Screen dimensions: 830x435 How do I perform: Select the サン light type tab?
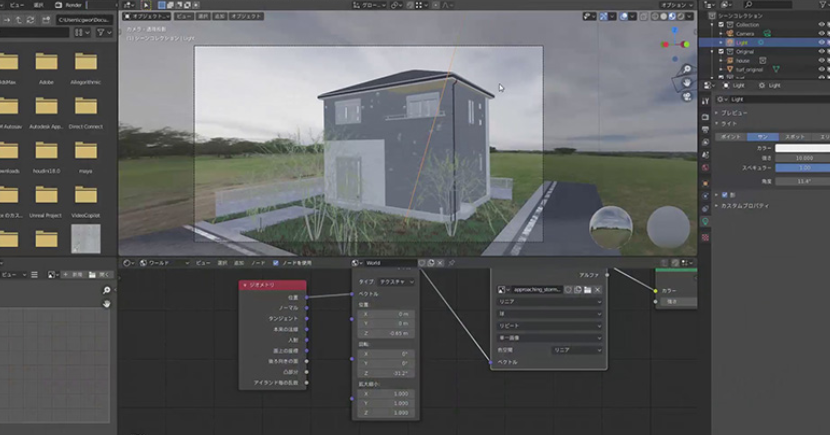click(761, 136)
